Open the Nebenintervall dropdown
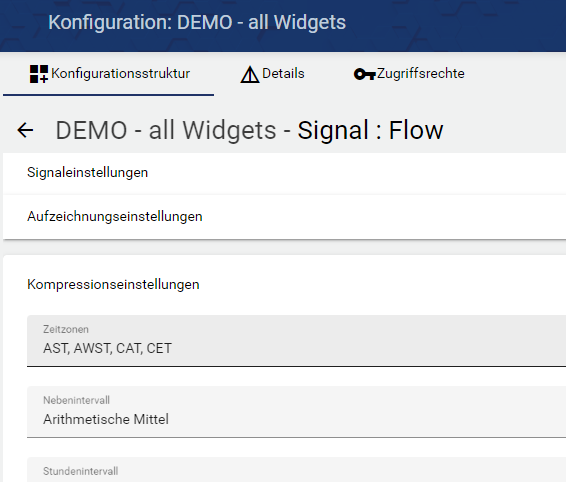 click(x=296, y=412)
